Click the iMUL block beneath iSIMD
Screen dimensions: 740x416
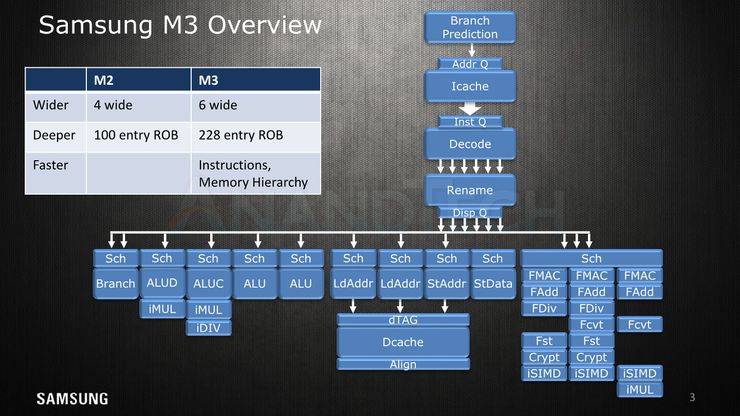click(639, 390)
